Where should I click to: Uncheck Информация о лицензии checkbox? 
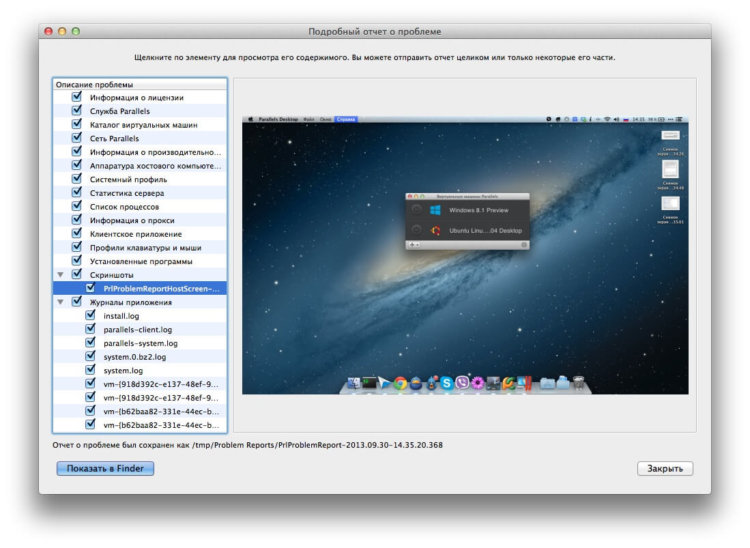(x=77, y=97)
